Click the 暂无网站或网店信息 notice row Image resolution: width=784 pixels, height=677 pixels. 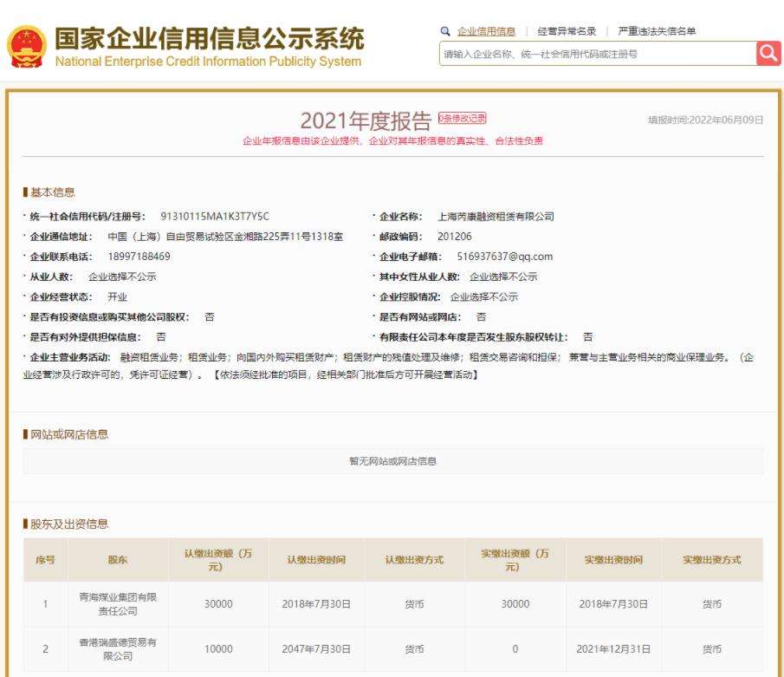coord(392,460)
